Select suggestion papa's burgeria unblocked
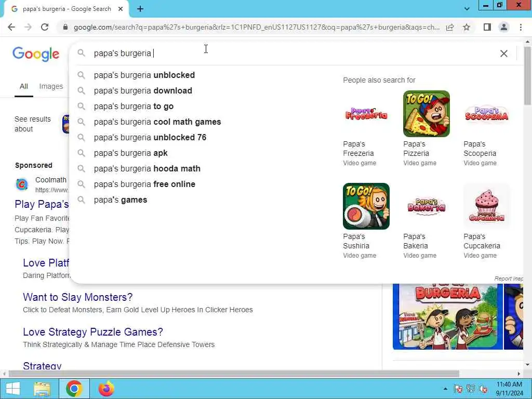This screenshot has height=399, width=532. point(144,75)
